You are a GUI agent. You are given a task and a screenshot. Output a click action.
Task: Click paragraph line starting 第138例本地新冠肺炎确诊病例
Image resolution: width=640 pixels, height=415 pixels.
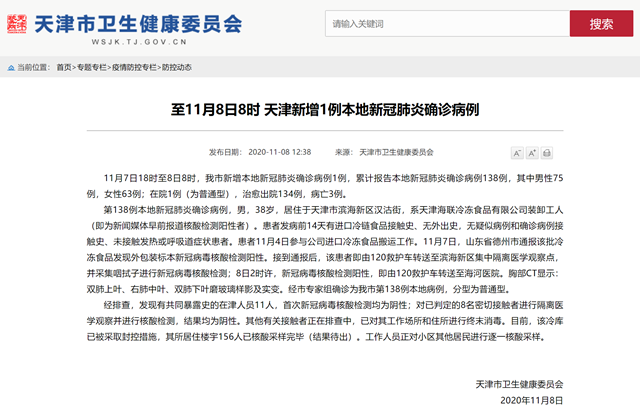(333, 210)
